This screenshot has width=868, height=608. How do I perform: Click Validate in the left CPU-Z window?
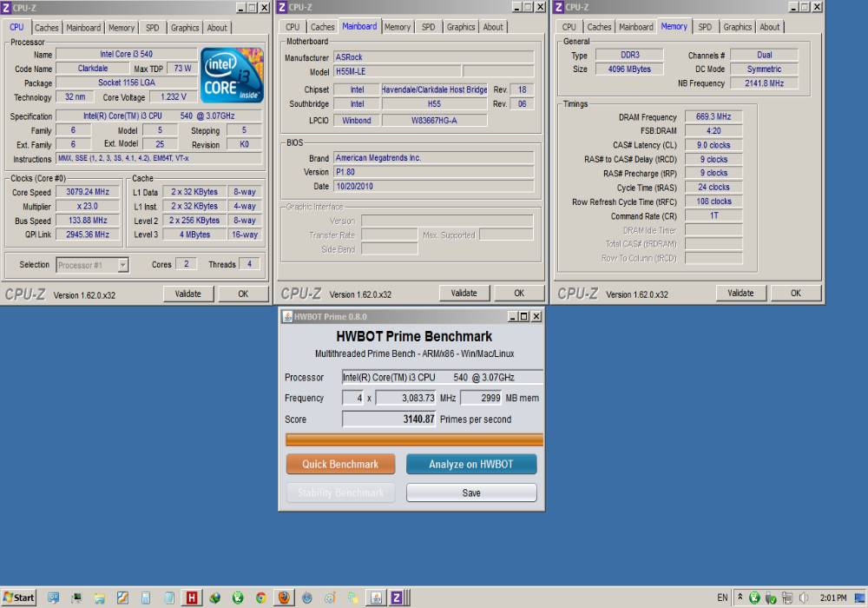[188, 294]
